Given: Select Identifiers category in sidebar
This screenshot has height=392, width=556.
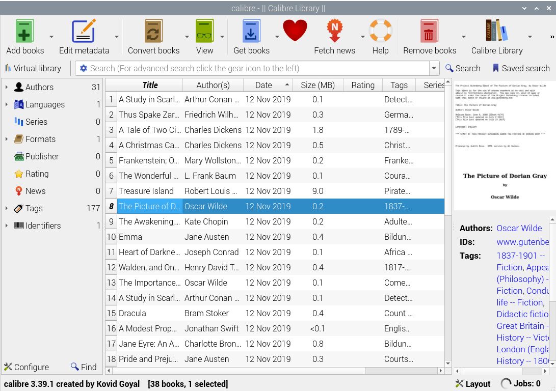Looking at the screenshot, I should (43, 226).
